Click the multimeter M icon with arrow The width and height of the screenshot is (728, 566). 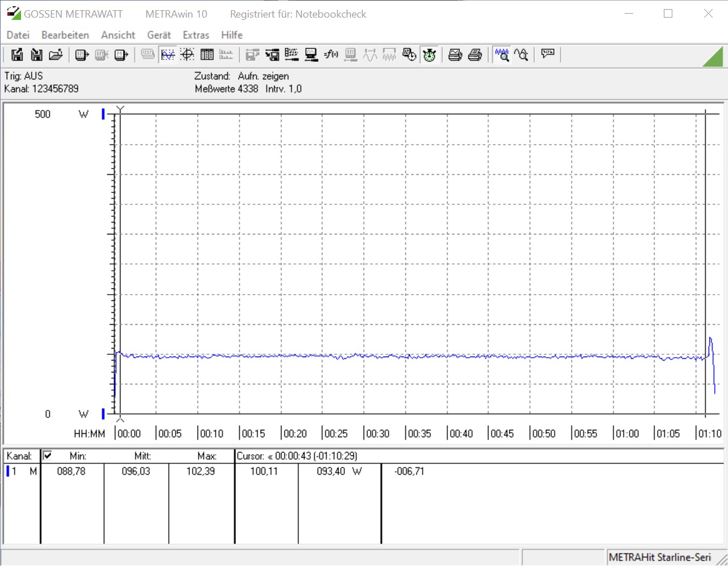pyautogui.click(x=121, y=54)
